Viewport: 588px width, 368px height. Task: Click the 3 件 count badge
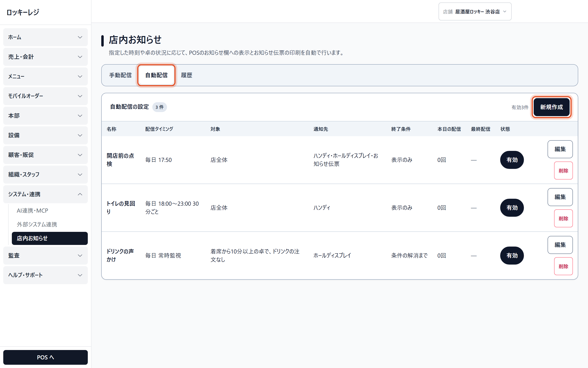tap(159, 107)
